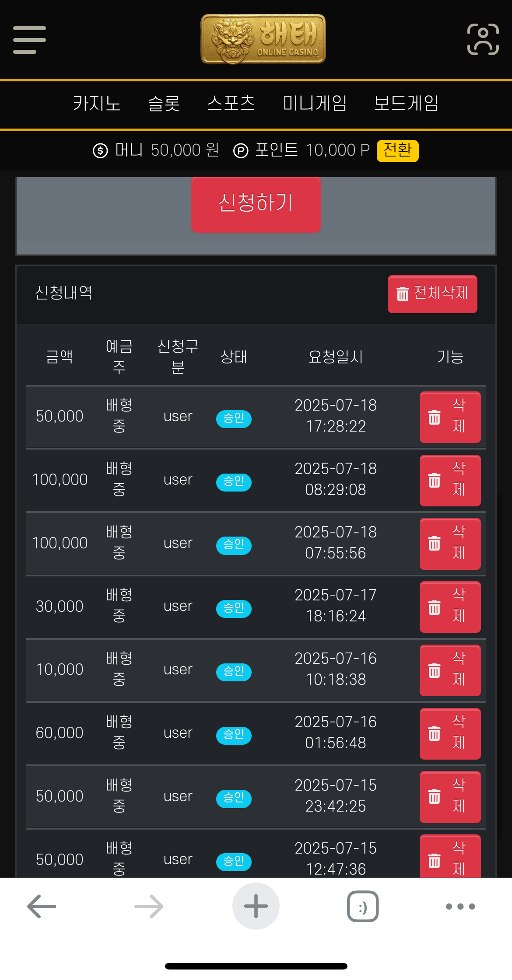Select the 보드게임 menu tab
The width and height of the screenshot is (512, 980).
pos(406,104)
